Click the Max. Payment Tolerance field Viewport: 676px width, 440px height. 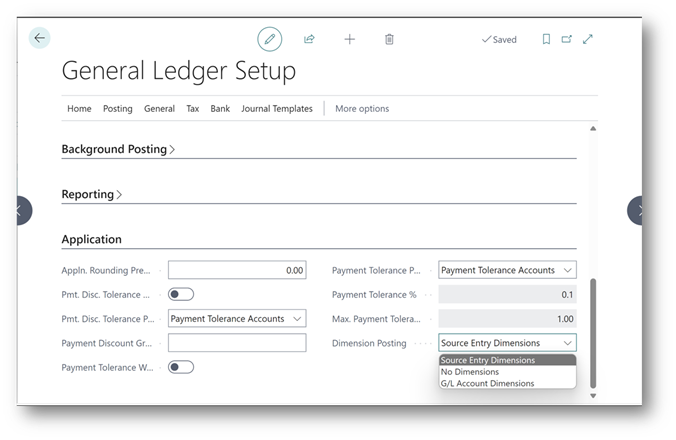[x=507, y=319]
